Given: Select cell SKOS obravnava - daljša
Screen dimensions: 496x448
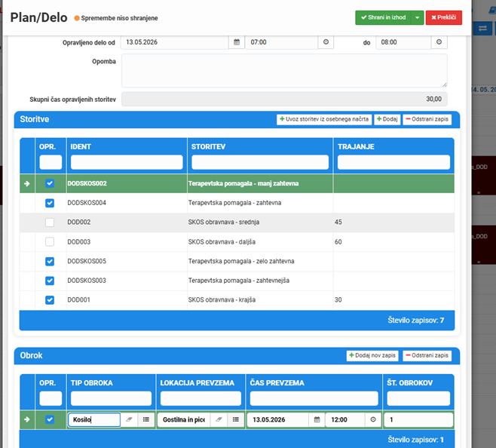Looking at the screenshot, I should pos(260,242).
